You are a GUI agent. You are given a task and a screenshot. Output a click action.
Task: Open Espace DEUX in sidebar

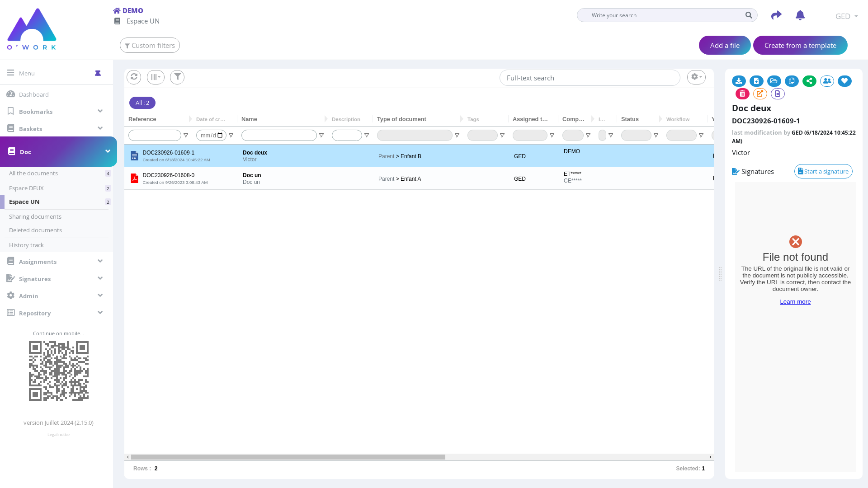click(26, 188)
